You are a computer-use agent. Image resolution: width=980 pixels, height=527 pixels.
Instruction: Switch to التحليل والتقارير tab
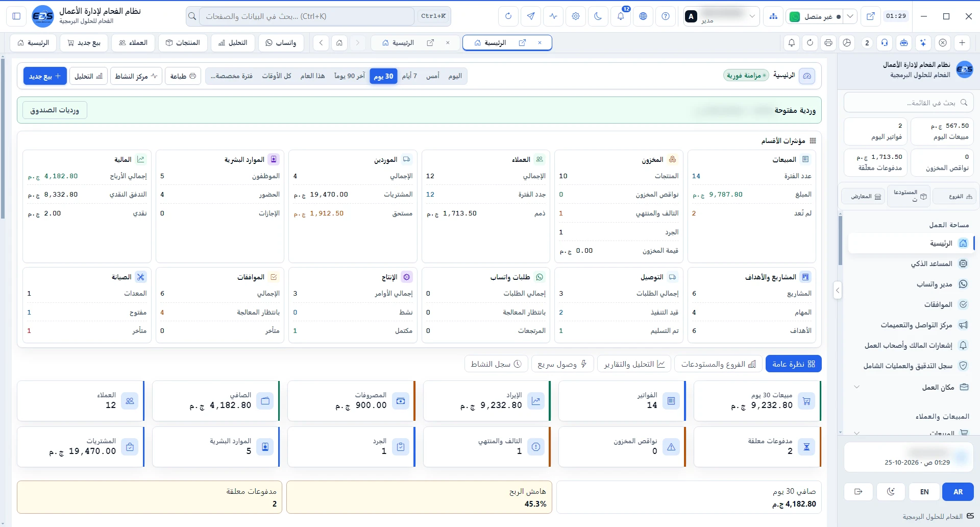click(634, 364)
